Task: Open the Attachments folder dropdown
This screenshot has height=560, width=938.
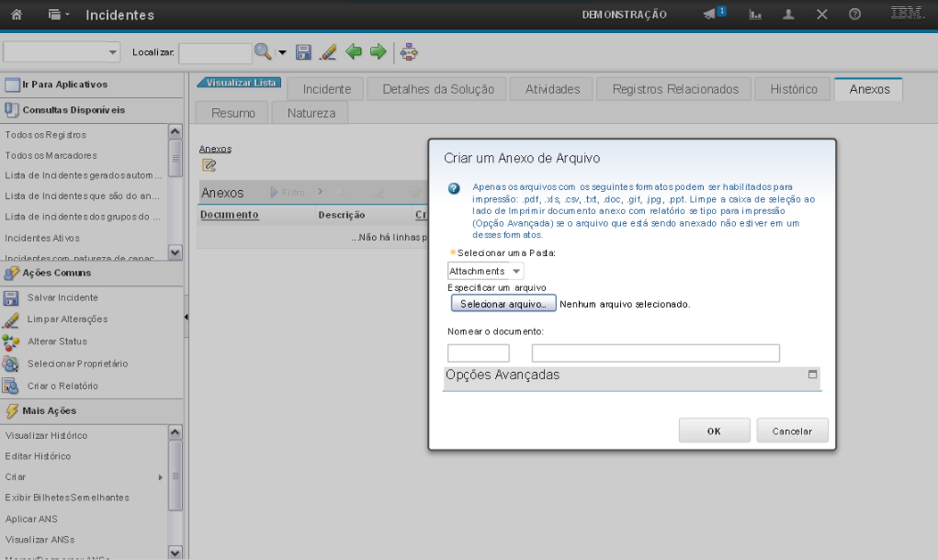Action: click(x=485, y=271)
